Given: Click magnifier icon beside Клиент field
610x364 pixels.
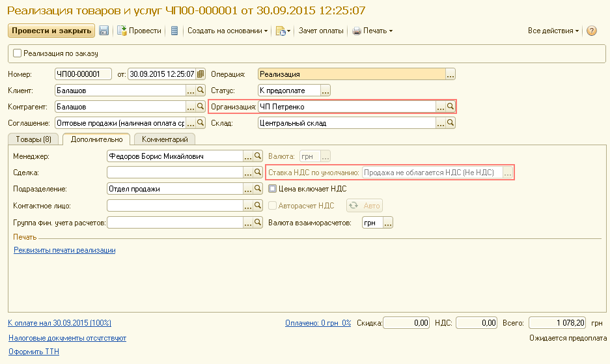Looking at the screenshot, I should tap(201, 91).
